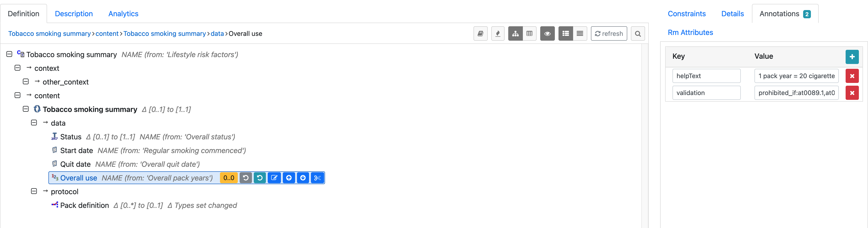The image size is (868, 228).
Task: Switch to compact list view in toolbar
Action: (x=580, y=33)
